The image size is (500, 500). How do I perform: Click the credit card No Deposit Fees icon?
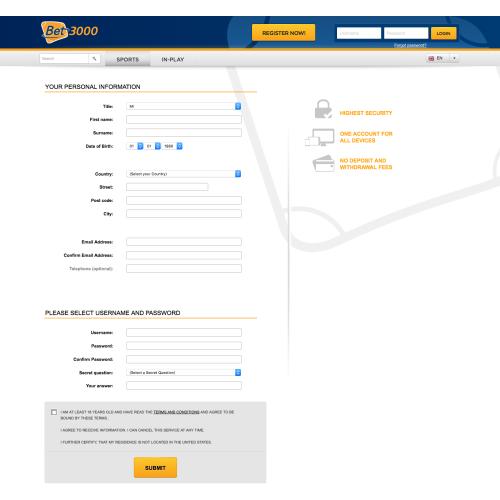[x=323, y=163]
